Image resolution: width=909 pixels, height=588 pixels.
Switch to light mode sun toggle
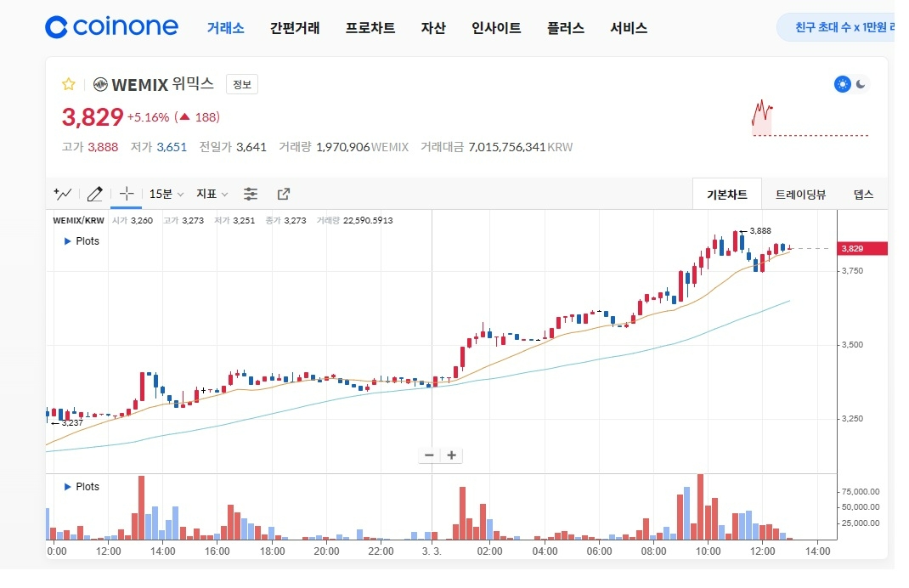point(843,84)
